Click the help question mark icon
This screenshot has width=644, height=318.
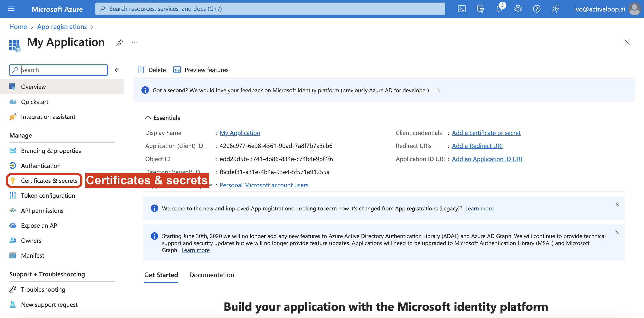(x=536, y=9)
